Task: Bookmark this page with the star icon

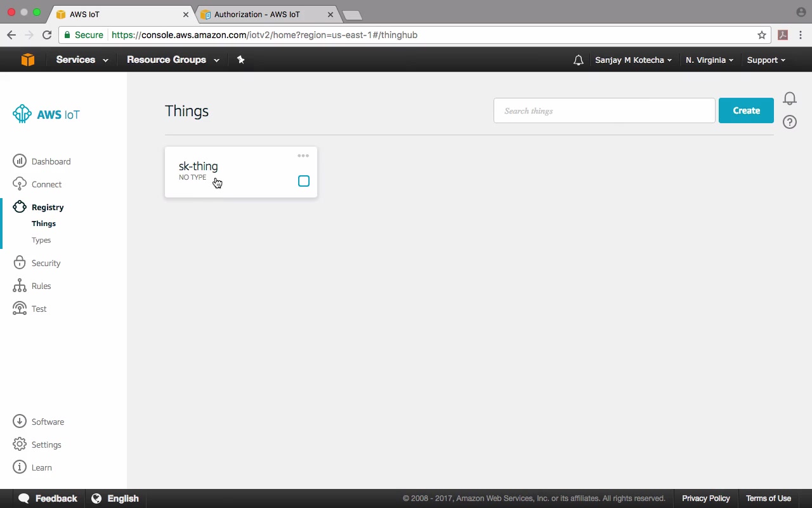Action: (x=762, y=35)
